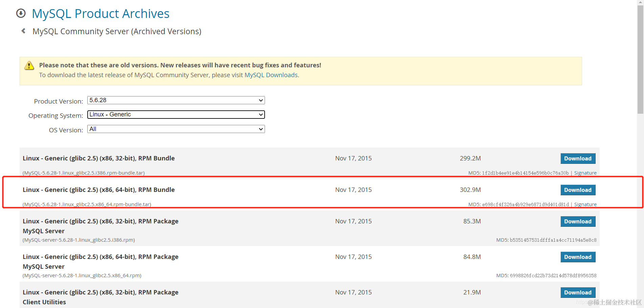Click MD5 hash starting with e698cf4f326a

point(525,204)
